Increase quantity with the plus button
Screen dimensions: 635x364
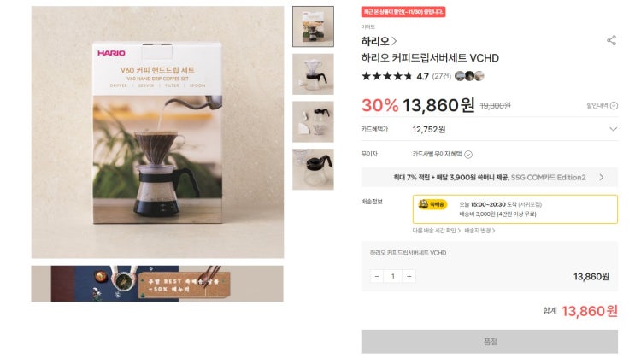(x=409, y=276)
